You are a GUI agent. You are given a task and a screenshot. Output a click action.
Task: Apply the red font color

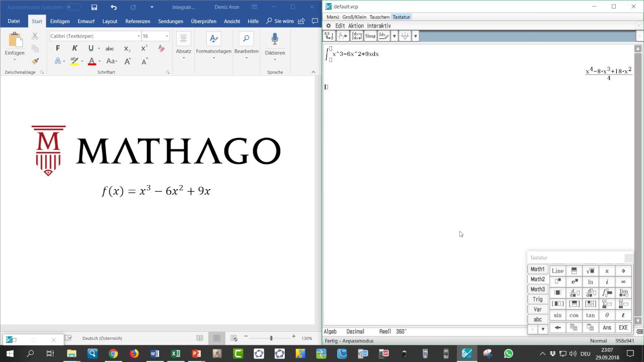pos(92,61)
